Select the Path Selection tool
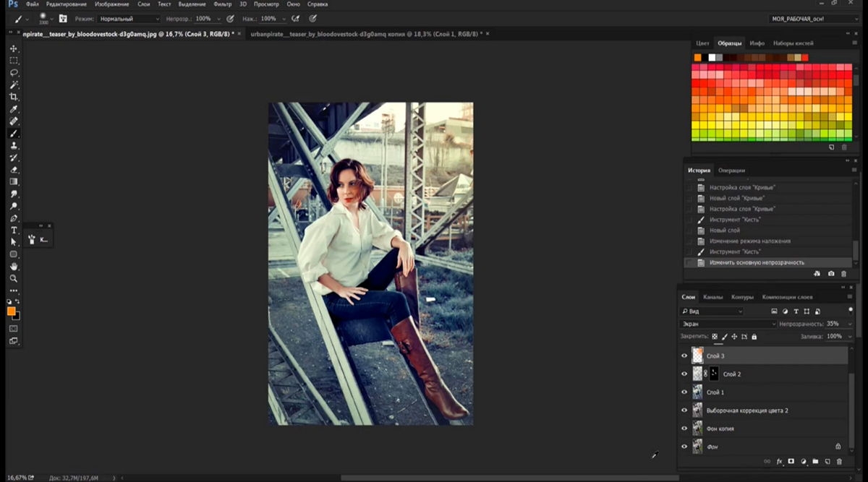 (x=14, y=242)
